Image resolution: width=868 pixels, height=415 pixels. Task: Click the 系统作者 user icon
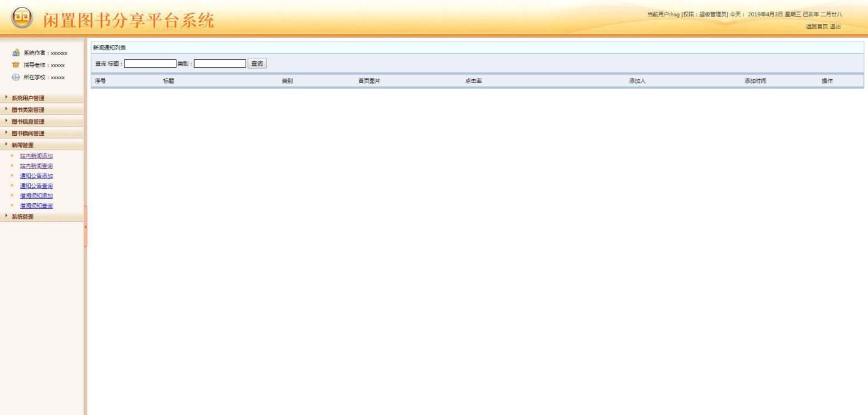pyautogui.click(x=16, y=53)
